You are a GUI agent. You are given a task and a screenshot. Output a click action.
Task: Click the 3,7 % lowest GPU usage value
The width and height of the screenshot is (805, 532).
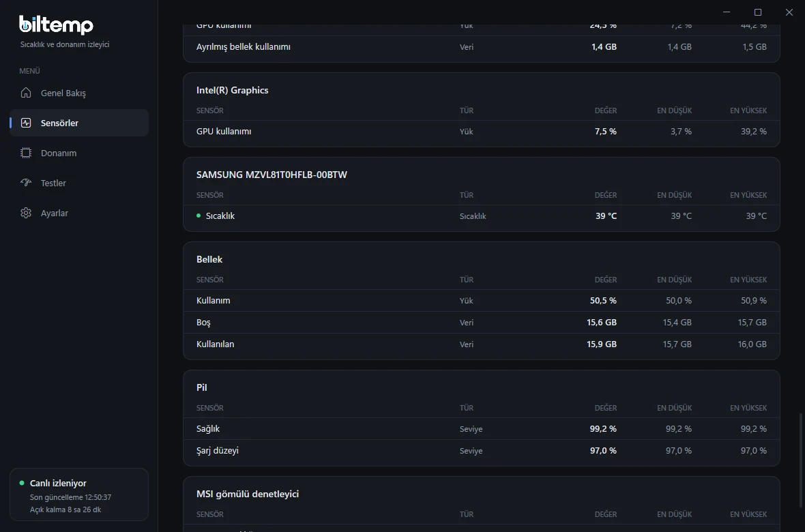click(681, 132)
